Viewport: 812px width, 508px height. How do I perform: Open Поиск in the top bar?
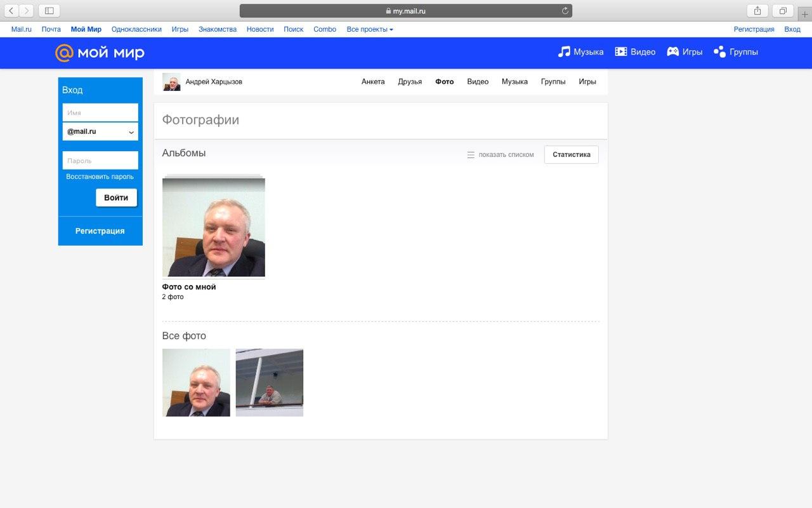point(294,29)
